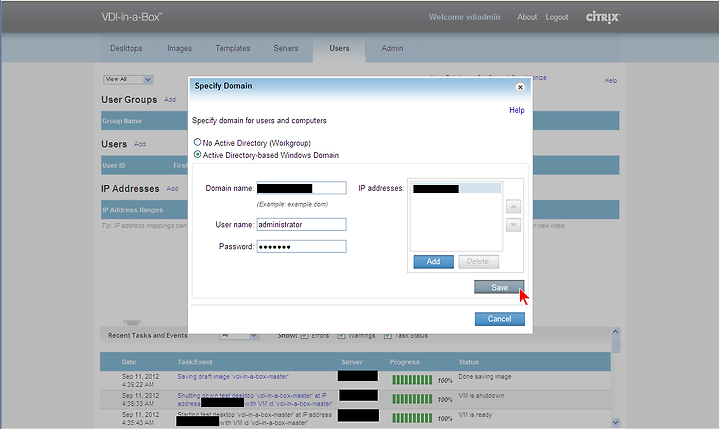
Task: Click the Password field
Action: pyautogui.click(x=301, y=246)
